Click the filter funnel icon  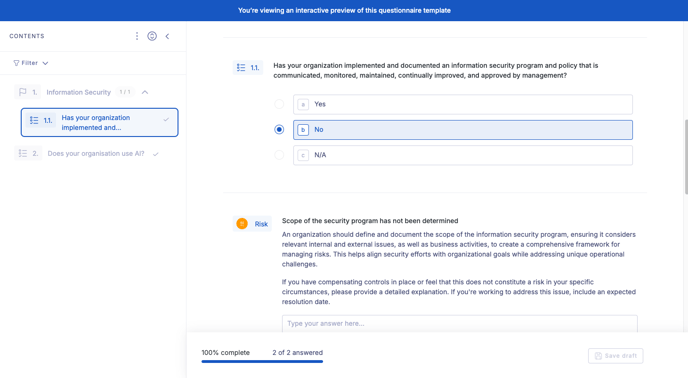point(16,63)
